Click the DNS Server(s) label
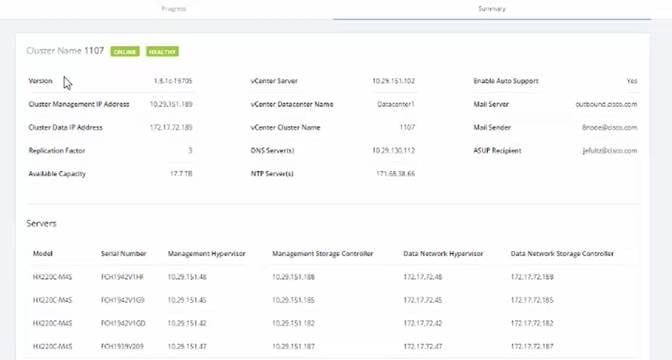 pyautogui.click(x=273, y=150)
